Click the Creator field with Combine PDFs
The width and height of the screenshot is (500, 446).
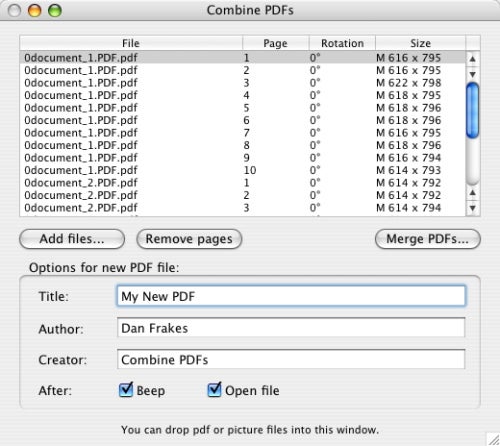pyautogui.click(x=291, y=359)
